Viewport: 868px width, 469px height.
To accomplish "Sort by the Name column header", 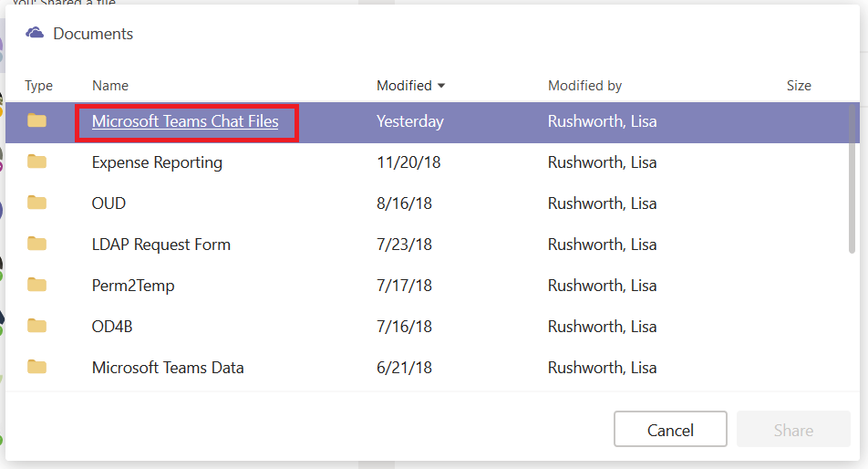I will (x=110, y=86).
